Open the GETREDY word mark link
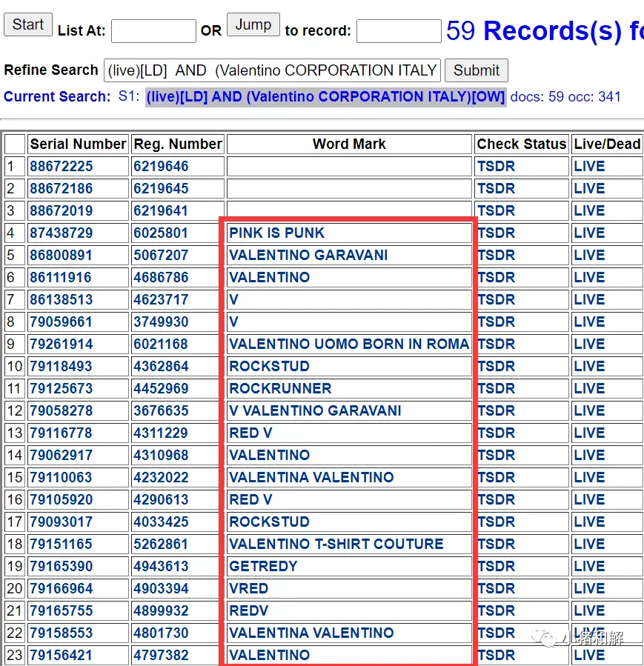The image size is (644, 666). click(263, 566)
